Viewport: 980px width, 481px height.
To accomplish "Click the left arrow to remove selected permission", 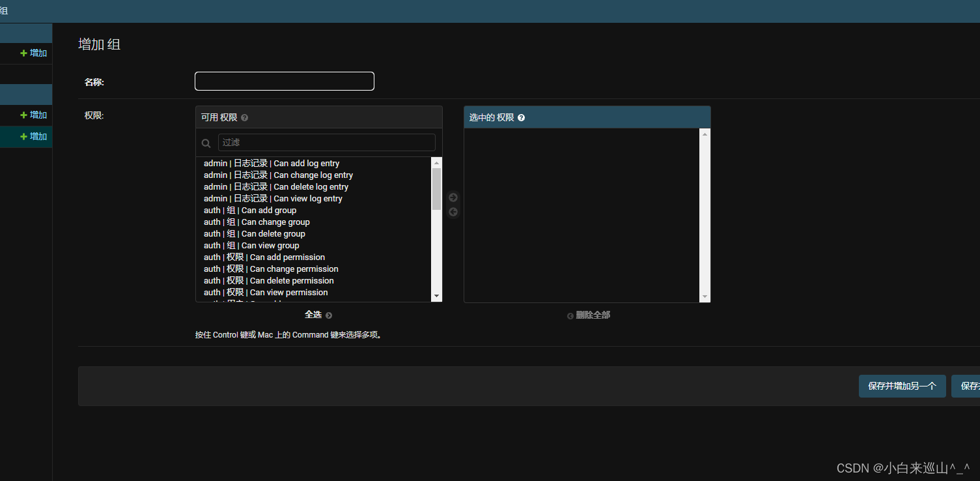I will tap(453, 212).
